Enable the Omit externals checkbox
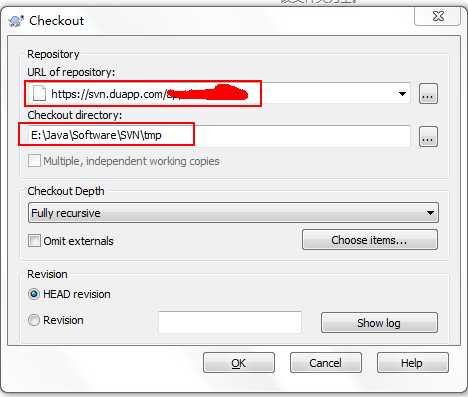The height and width of the screenshot is (397, 468). (x=34, y=240)
